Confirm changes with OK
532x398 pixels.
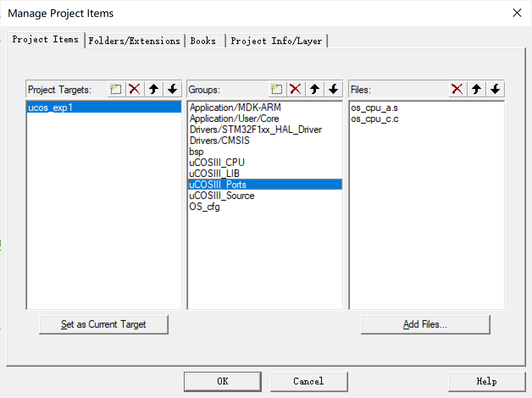(222, 381)
